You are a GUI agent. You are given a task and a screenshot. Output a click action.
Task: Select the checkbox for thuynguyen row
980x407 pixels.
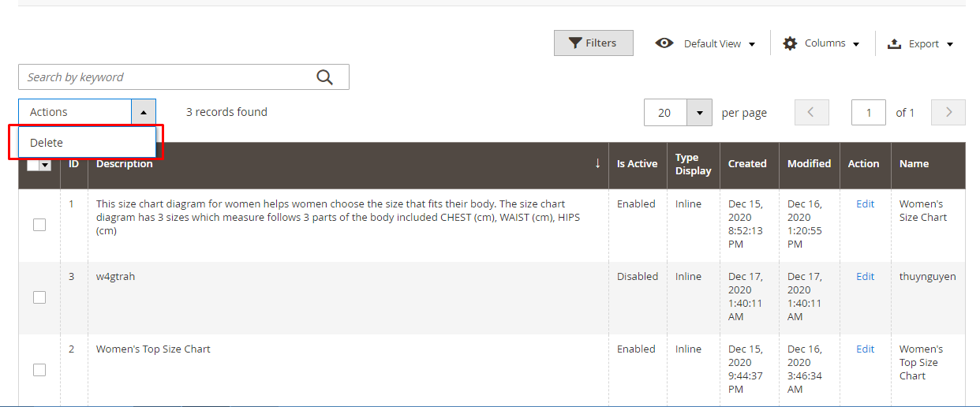pyautogui.click(x=39, y=297)
